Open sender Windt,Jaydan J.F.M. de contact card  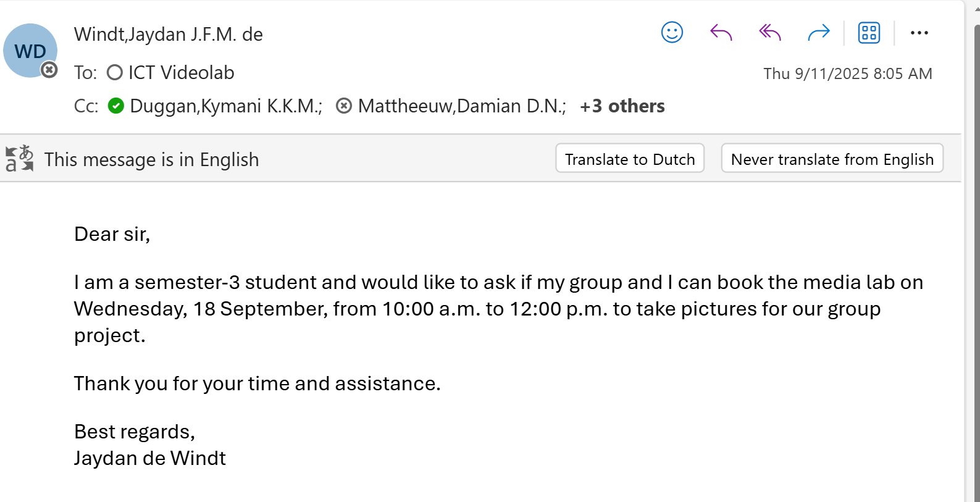[x=169, y=35]
